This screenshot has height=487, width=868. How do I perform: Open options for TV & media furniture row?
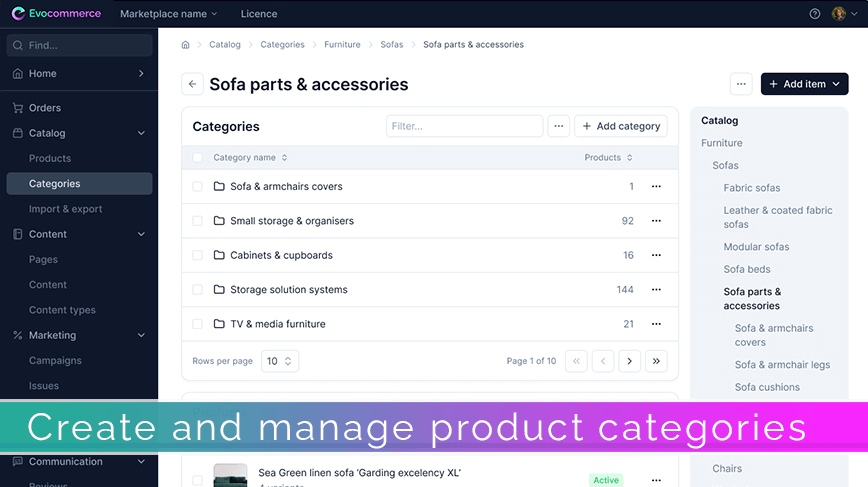[656, 324]
